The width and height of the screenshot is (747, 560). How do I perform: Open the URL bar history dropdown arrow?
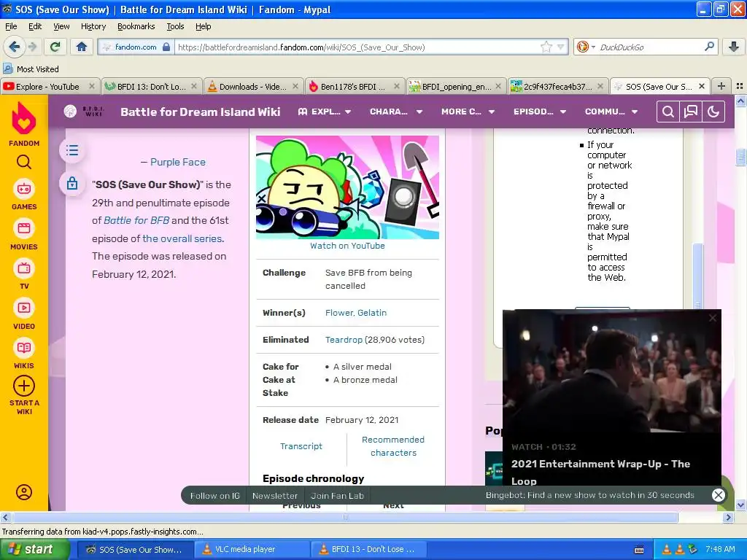[561, 47]
